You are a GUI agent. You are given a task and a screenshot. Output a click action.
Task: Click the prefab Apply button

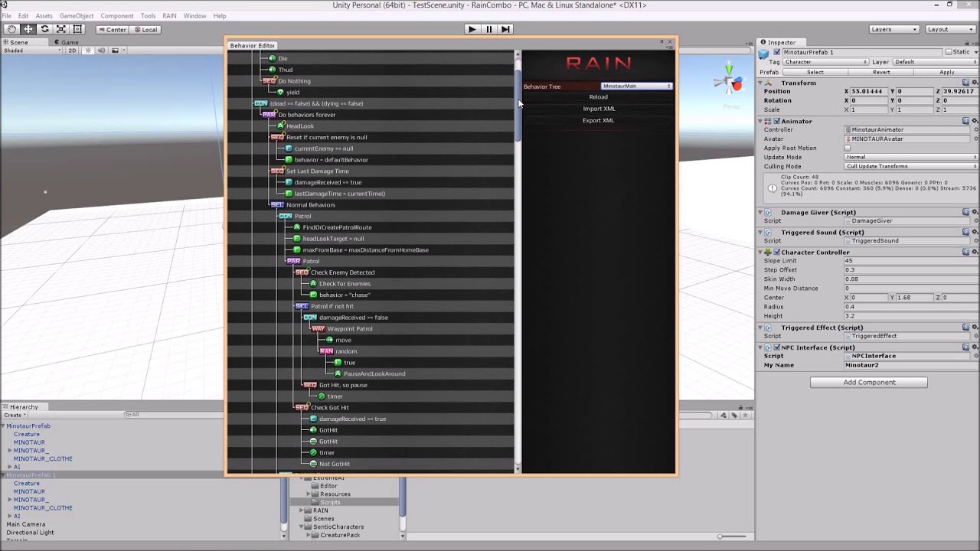pyautogui.click(x=947, y=72)
